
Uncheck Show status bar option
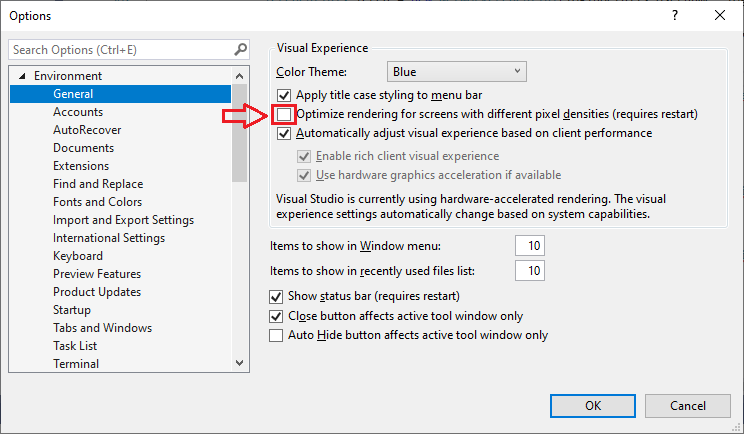(276, 296)
